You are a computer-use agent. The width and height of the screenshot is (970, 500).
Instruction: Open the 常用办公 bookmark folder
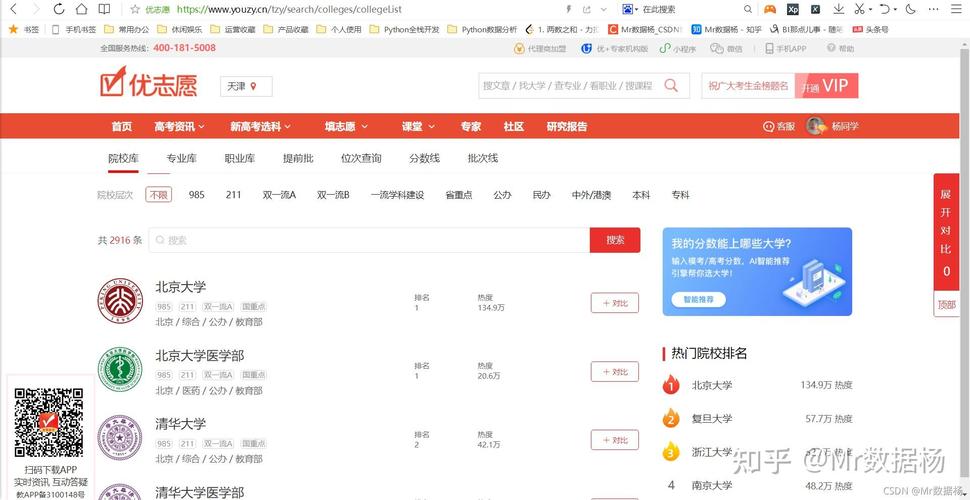click(x=127, y=29)
